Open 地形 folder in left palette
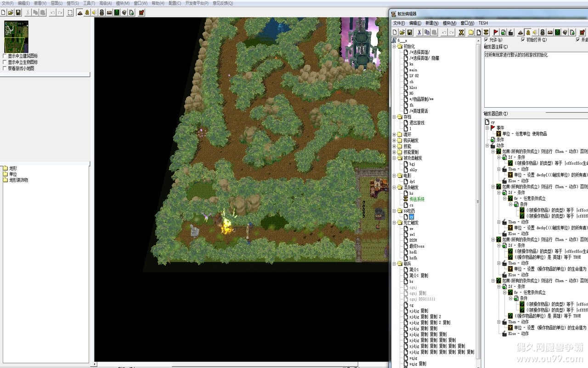 (x=13, y=168)
